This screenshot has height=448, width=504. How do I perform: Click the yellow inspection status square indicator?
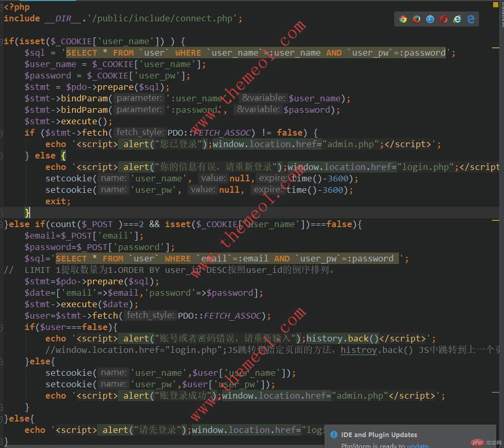tap(495, 4)
